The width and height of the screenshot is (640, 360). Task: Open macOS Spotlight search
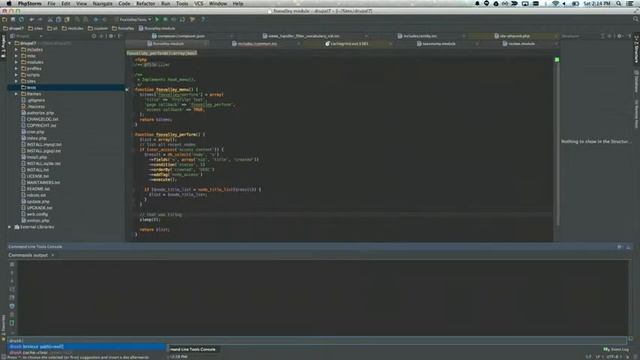pyautogui.click(x=619, y=4)
